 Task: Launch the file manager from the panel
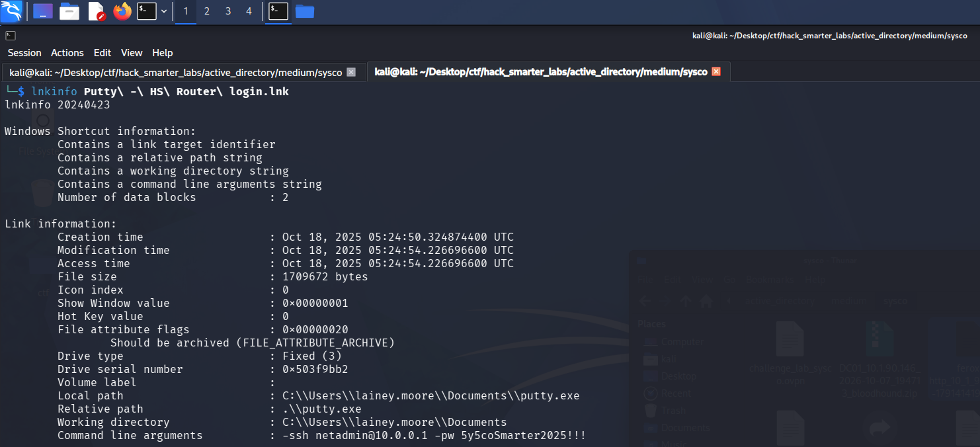[x=69, y=11]
